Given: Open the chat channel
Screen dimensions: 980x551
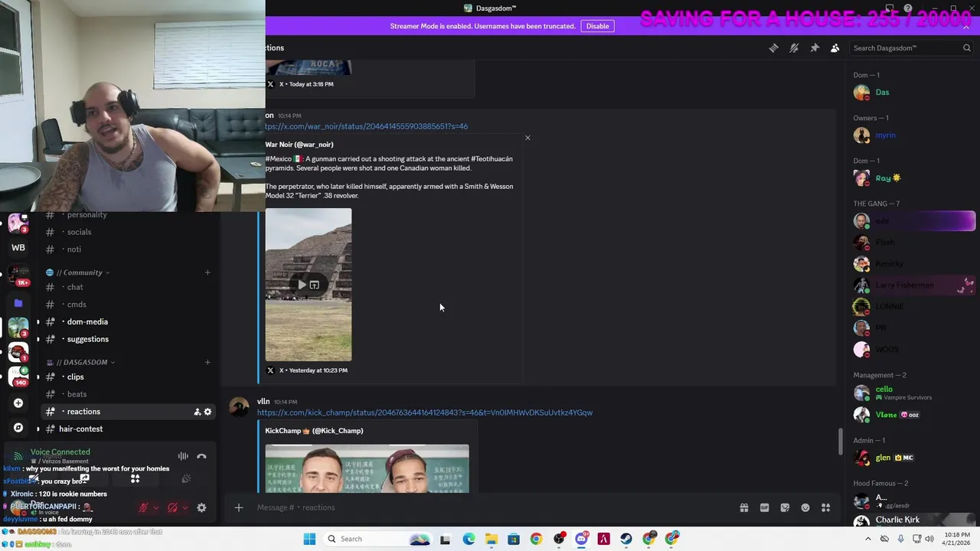Looking at the screenshot, I should click(x=75, y=287).
